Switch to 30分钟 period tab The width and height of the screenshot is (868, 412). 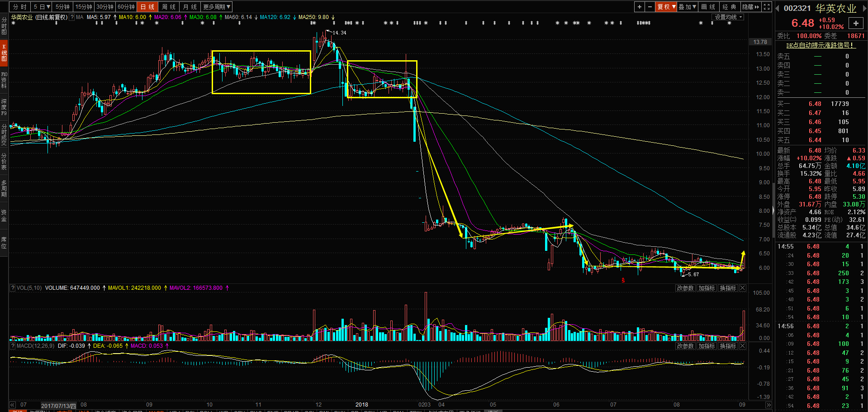point(105,7)
